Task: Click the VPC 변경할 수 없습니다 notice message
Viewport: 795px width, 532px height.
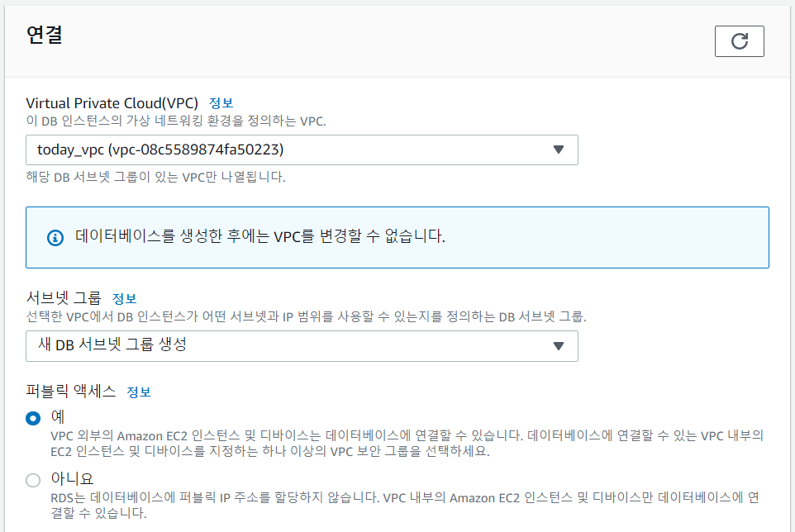Action: click(x=260, y=236)
